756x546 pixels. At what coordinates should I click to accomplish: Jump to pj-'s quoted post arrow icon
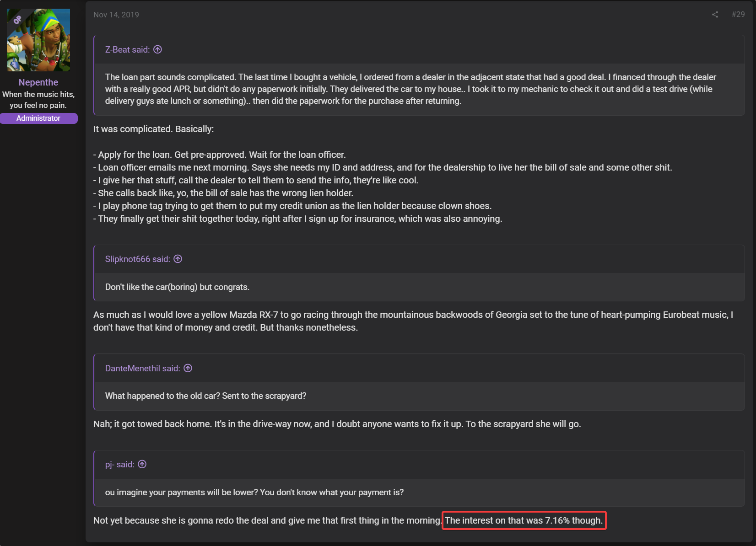tap(142, 464)
